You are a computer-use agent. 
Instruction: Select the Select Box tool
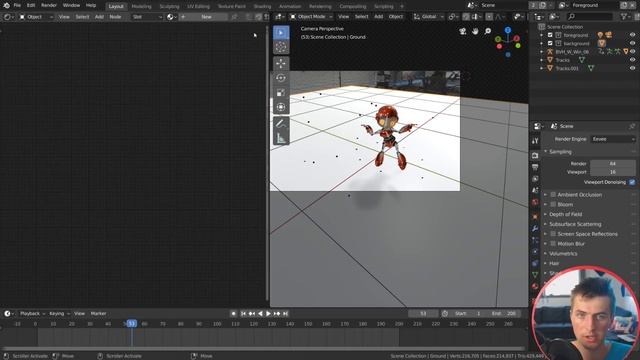pos(281,33)
